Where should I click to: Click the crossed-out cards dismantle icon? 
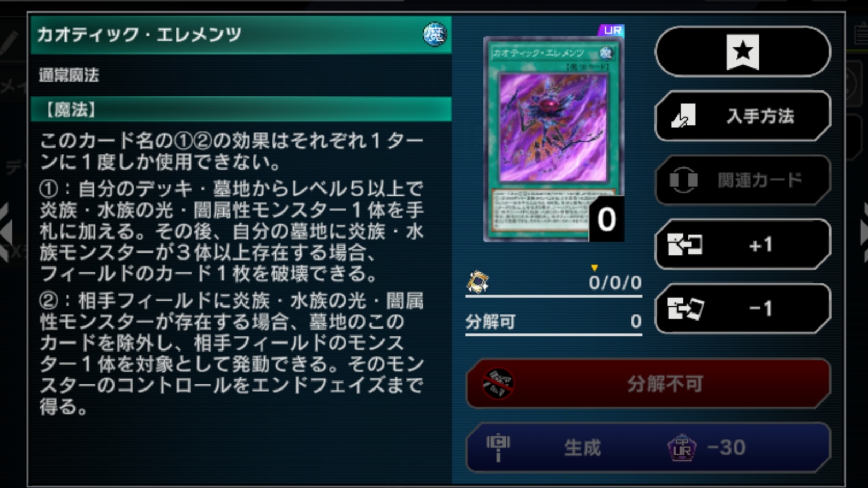pyautogui.click(x=498, y=383)
